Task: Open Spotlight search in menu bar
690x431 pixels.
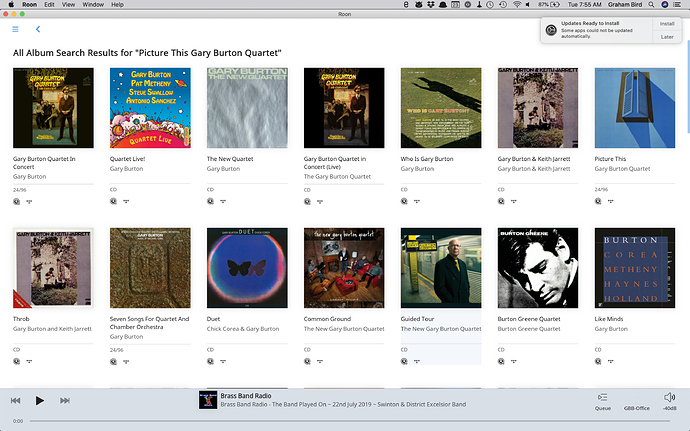Action: pos(651,4)
